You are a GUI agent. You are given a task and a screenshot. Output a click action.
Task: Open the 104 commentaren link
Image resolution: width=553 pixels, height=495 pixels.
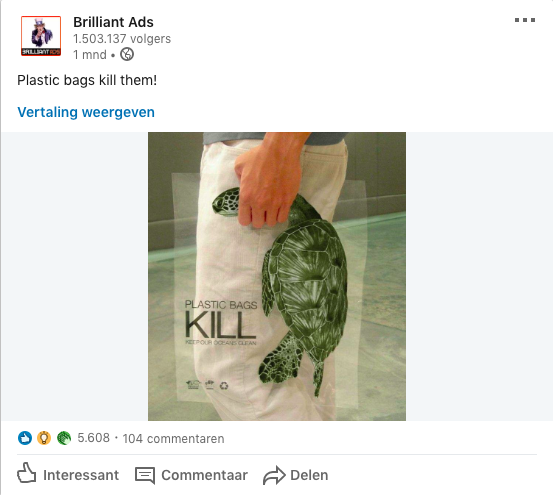point(173,439)
